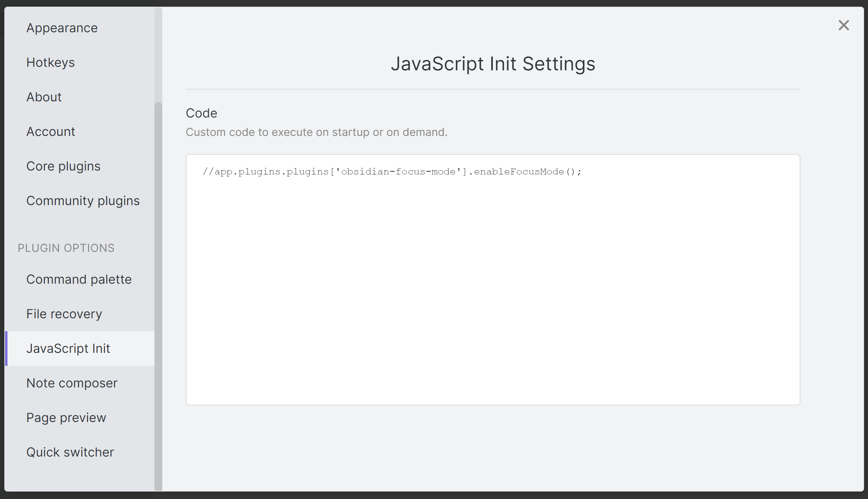This screenshot has width=868, height=499.
Task: Go to Page preview options
Action: pyautogui.click(x=66, y=418)
